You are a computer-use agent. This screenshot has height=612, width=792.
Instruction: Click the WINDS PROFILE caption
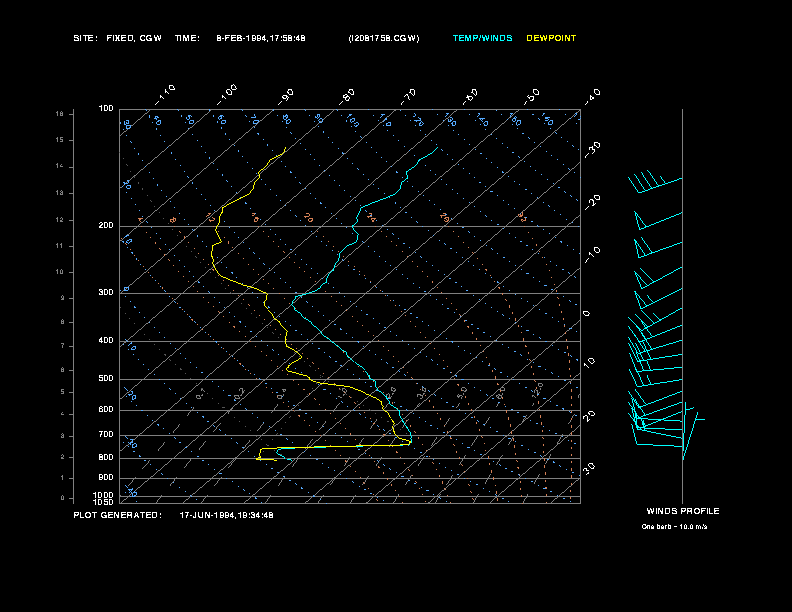click(682, 511)
